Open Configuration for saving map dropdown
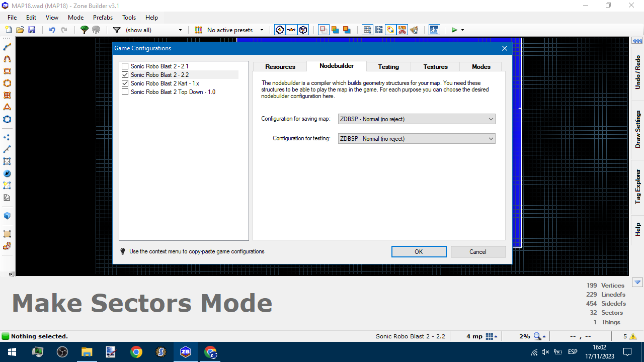This screenshot has height=362, width=644. (x=417, y=119)
